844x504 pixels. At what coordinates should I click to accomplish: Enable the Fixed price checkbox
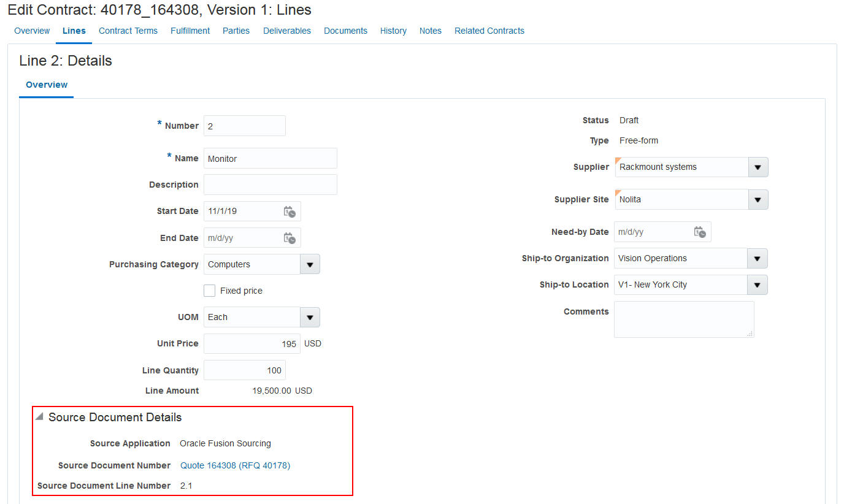pos(208,290)
